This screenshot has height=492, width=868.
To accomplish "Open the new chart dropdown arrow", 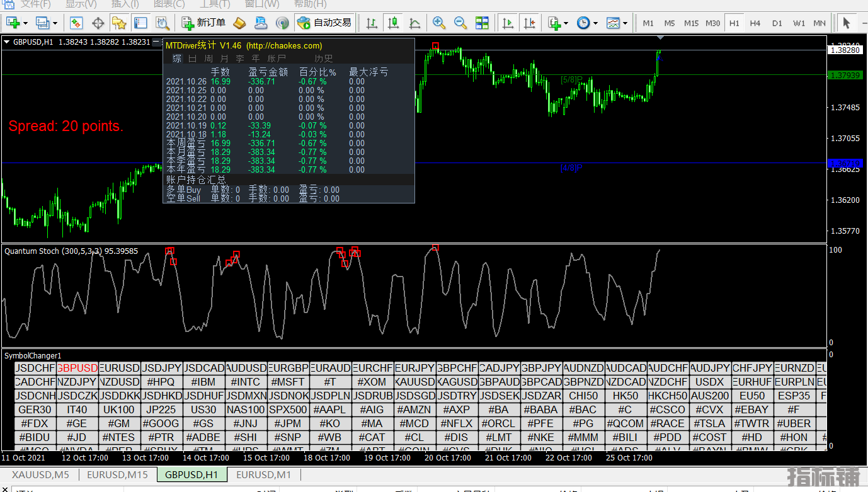I will click(x=26, y=23).
